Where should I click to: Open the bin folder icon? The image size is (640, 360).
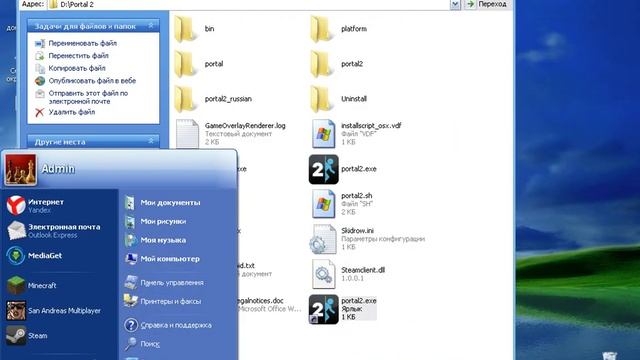coord(186,29)
